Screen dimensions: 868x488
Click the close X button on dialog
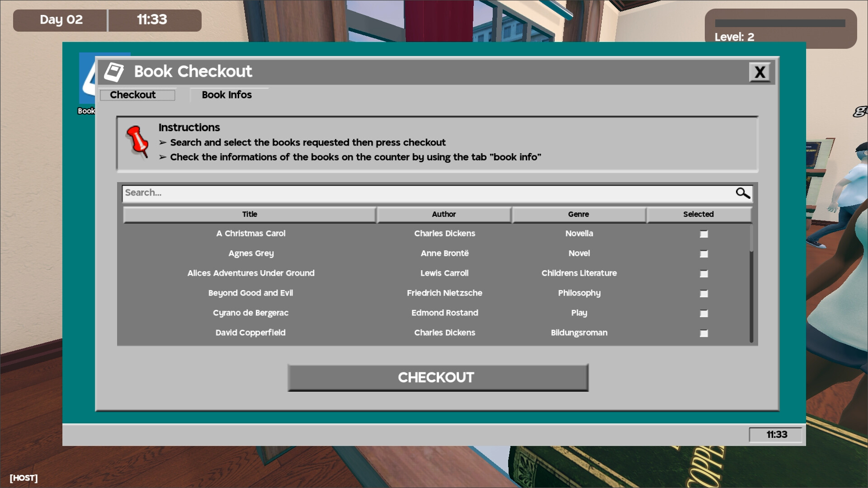(x=760, y=71)
